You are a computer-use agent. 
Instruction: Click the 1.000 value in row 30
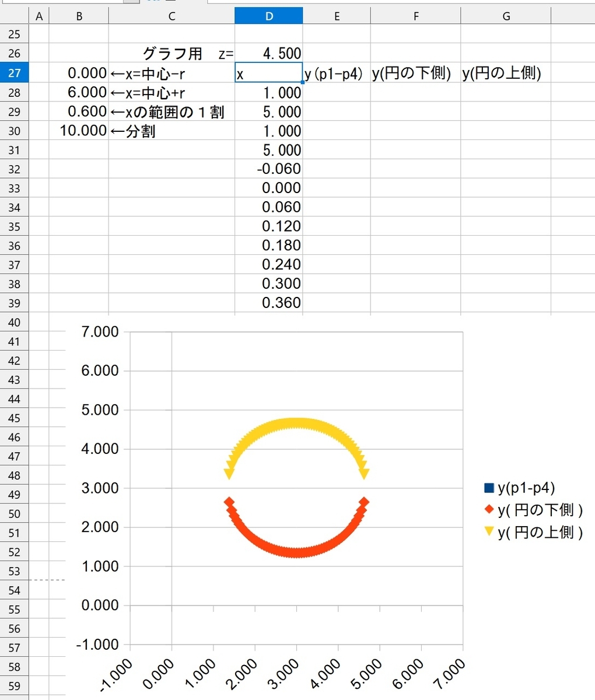[x=268, y=131]
